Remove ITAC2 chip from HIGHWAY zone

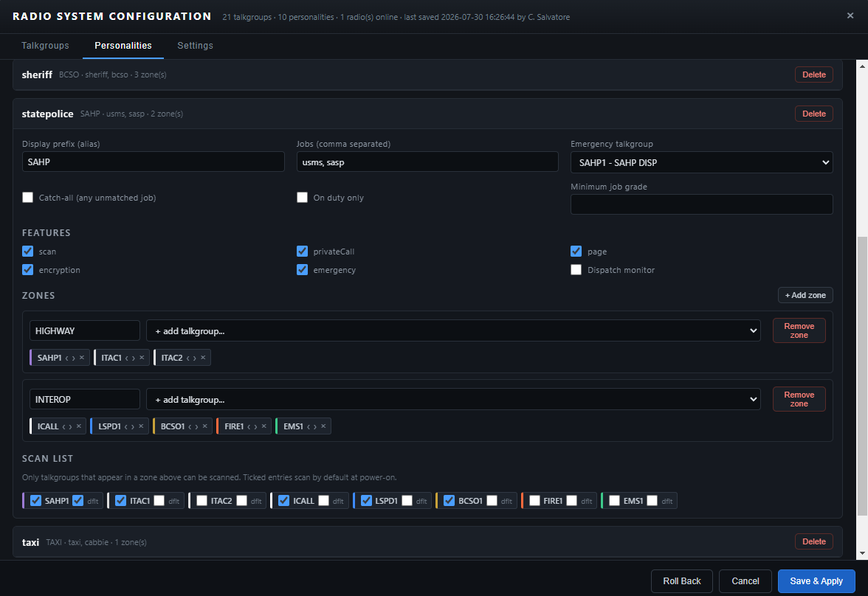(203, 358)
